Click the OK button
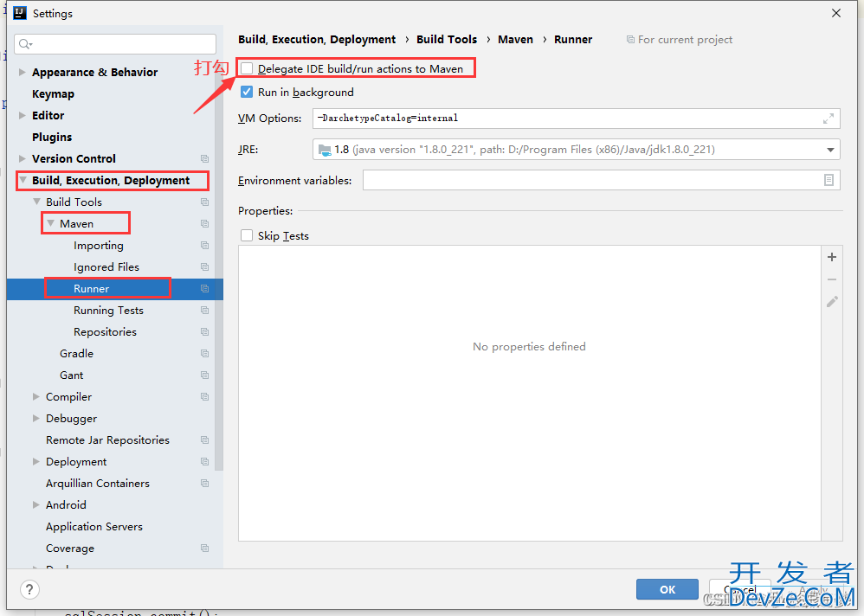The height and width of the screenshot is (616, 864). point(667,589)
